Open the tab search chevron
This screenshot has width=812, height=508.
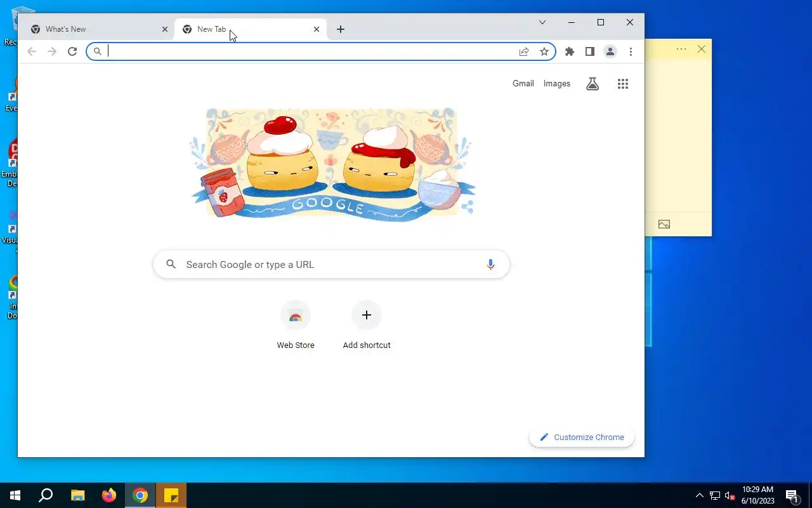[x=542, y=22]
